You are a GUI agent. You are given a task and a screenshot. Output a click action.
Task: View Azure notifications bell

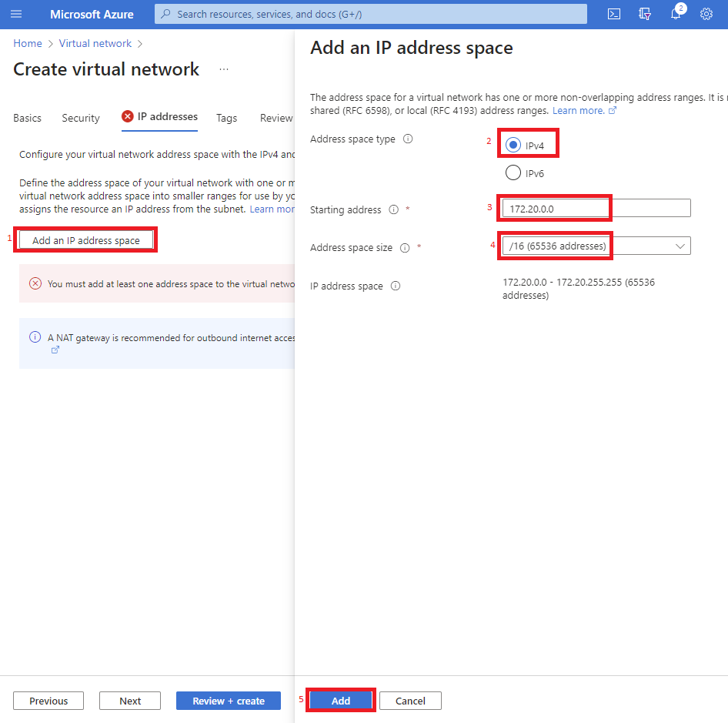(x=675, y=13)
